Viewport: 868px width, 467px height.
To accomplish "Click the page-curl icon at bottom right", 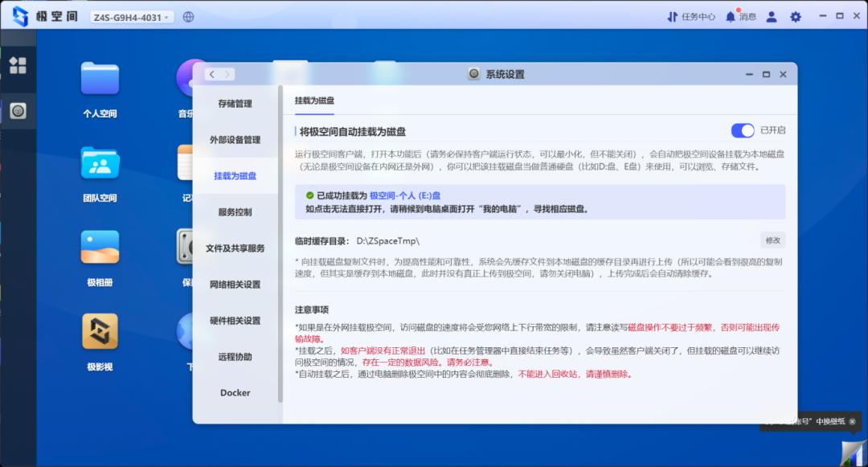I will point(854,453).
